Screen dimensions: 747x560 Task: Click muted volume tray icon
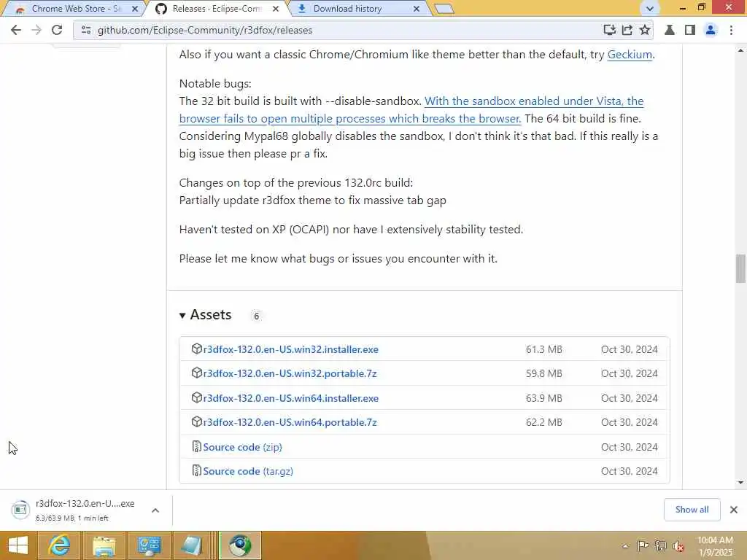pos(678,546)
